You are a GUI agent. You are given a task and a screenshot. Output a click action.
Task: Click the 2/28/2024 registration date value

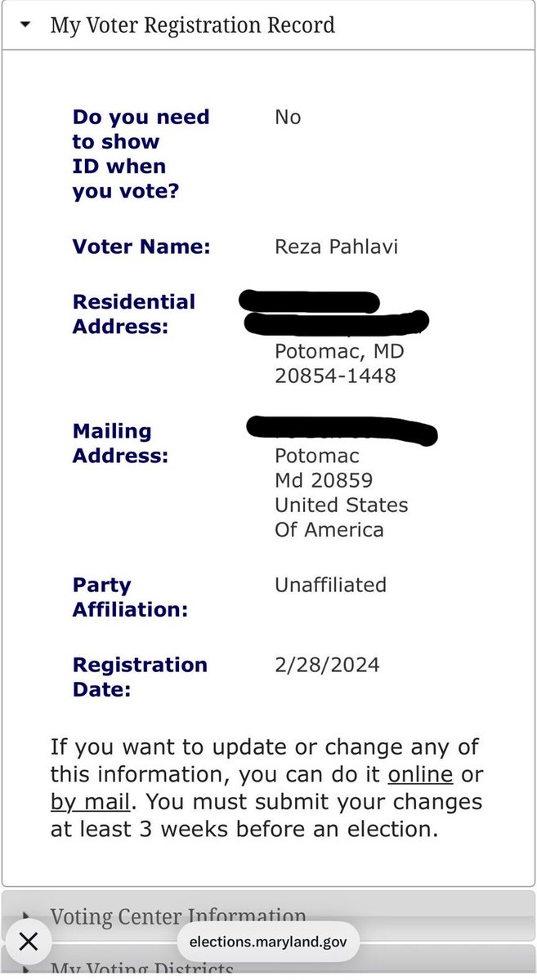pos(327,665)
